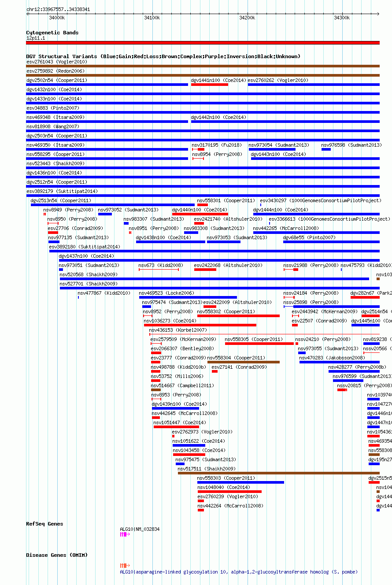
Task: Select variant esv2761043 (Vogler2010)
Action: pyautogui.click(x=57, y=62)
